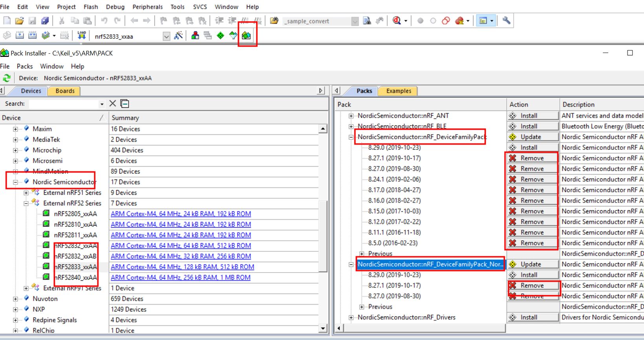Click the Download LOAD icon

[x=82, y=36]
